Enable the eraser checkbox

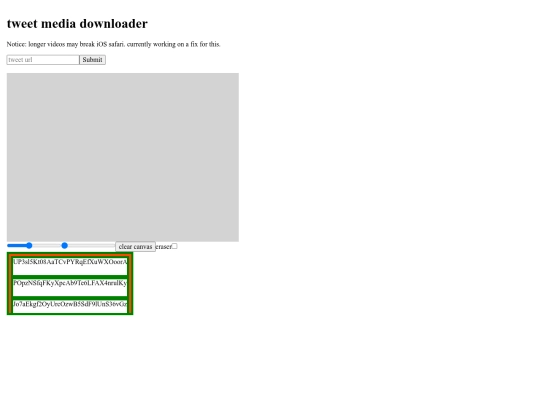click(x=175, y=246)
